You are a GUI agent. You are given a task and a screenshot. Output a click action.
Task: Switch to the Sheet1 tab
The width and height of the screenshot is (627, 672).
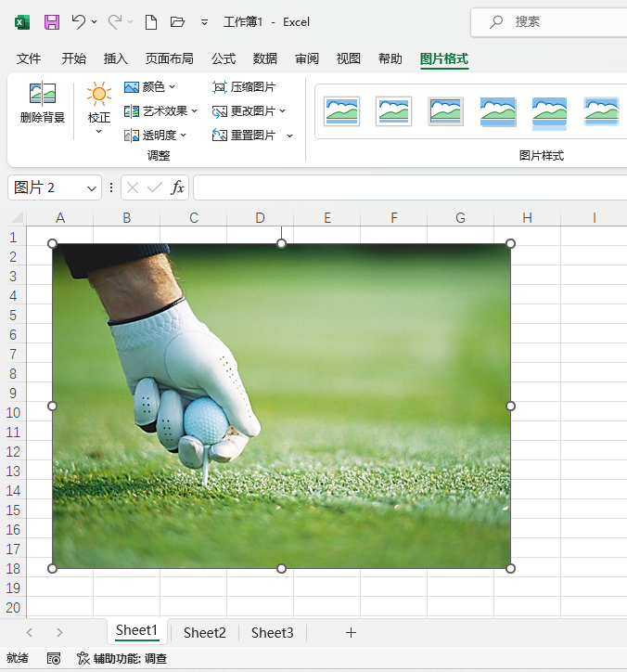(x=136, y=630)
